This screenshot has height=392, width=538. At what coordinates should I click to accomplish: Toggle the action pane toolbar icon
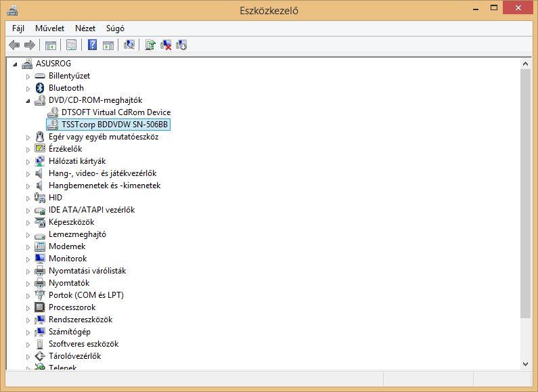tap(108, 45)
